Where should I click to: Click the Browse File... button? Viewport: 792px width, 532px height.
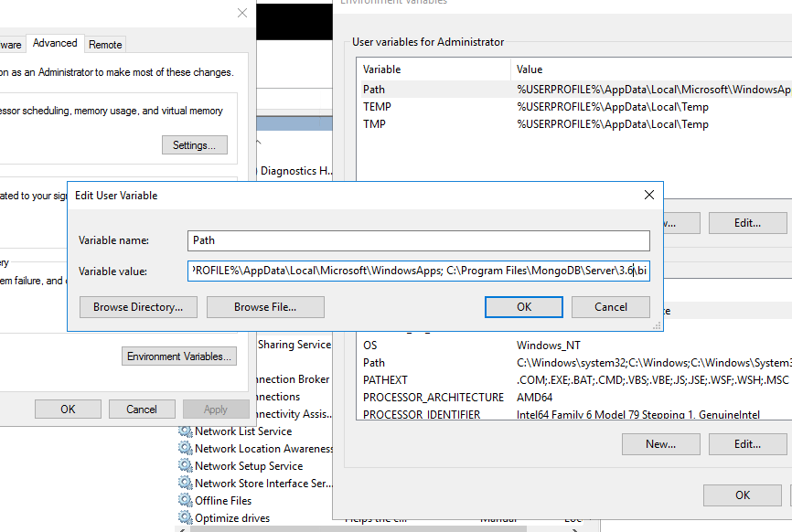coord(265,307)
